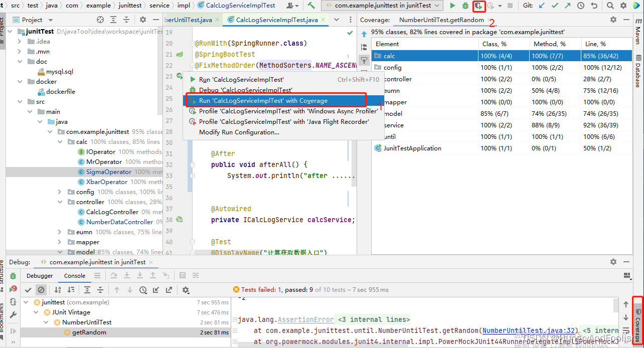This screenshot has width=644, height=348.
Task: Expand all test results
Action: [x=87, y=290]
